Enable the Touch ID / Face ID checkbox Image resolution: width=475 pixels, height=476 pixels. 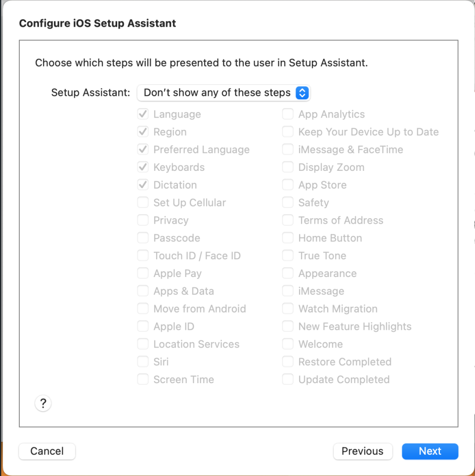(143, 256)
